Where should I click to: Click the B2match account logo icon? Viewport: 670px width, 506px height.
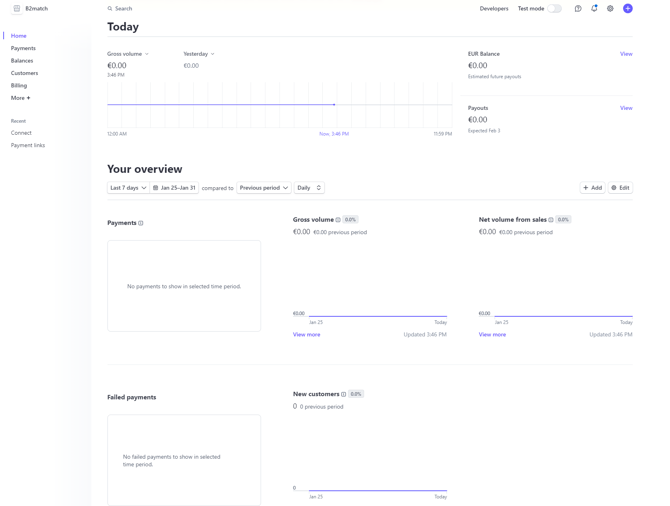[17, 9]
